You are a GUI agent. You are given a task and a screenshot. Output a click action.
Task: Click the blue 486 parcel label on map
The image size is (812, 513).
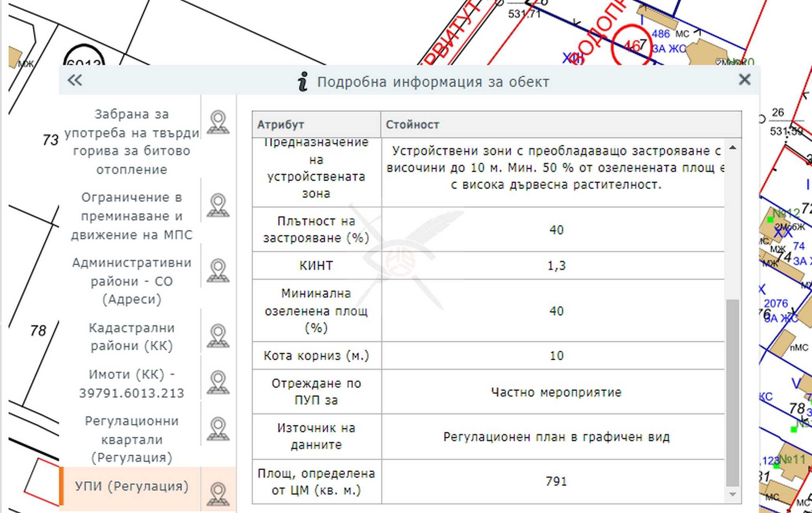pos(661,34)
